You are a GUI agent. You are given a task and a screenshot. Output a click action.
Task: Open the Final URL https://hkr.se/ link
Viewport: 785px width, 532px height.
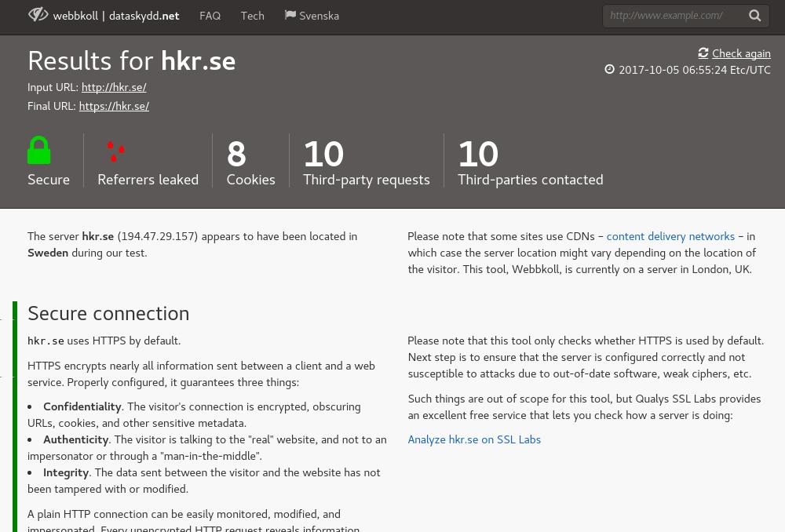tap(114, 106)
